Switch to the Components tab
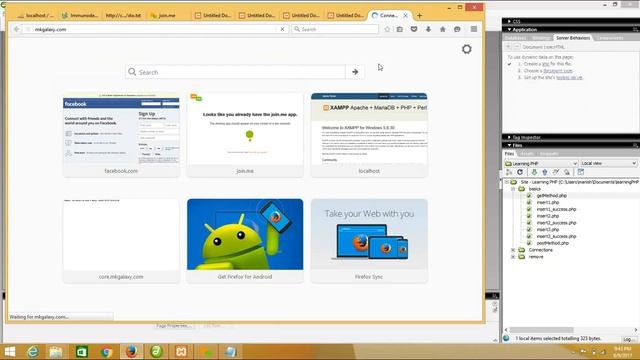640x360 pixels. pos(610,38)
